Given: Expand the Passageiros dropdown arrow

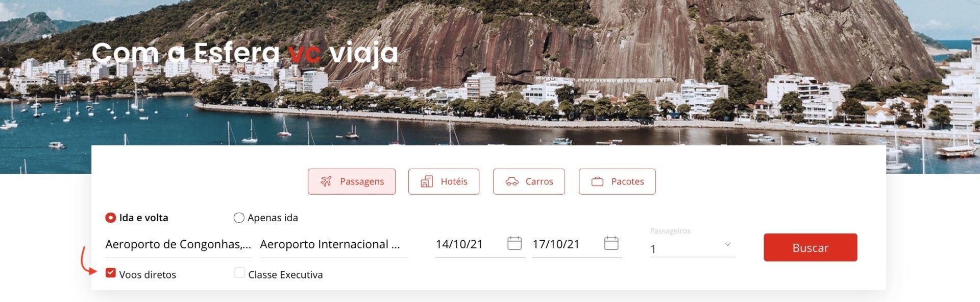Looking at the screenshot, I should [x=727, y=244].
